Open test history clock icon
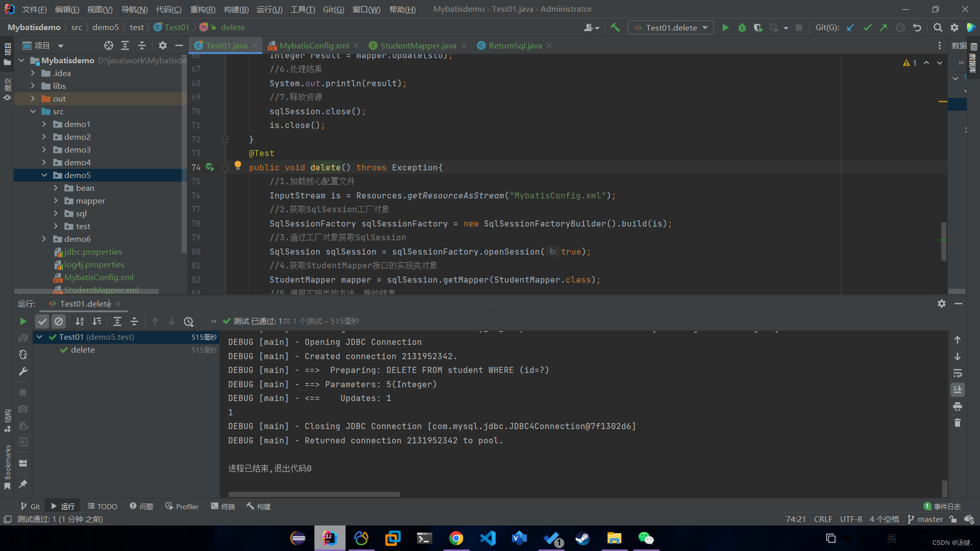 pos(189,321)
